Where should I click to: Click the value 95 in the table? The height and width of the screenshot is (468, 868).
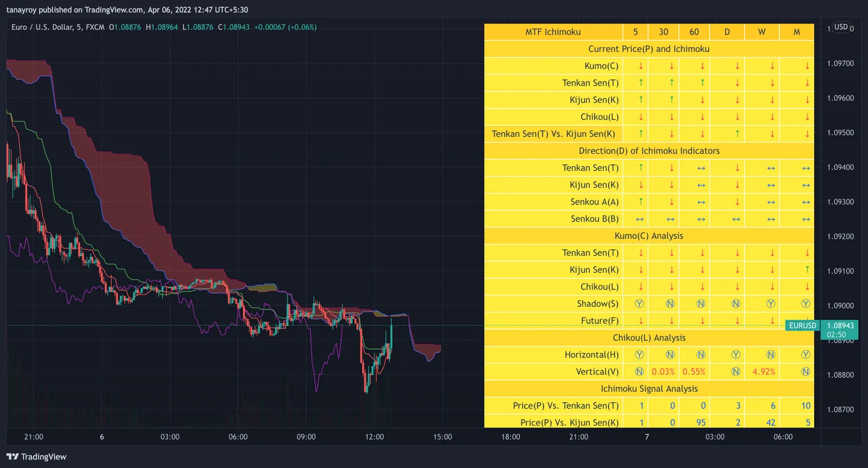pyautogui.click(x=701, y=423)
